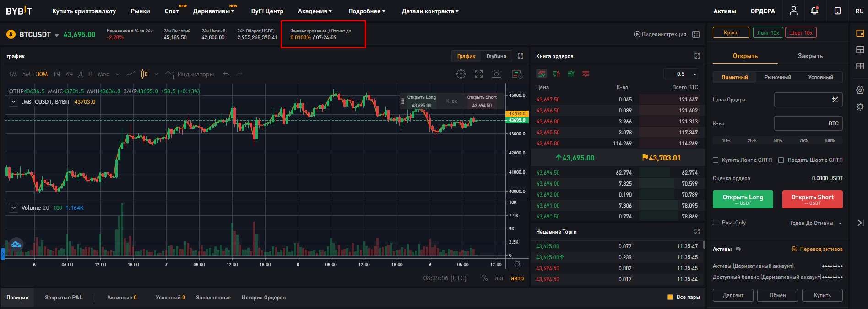Click the Deposit (Депозит) button
Image resolution: width=868 pixels, height=309 pixels.
[x=733, y=295]
